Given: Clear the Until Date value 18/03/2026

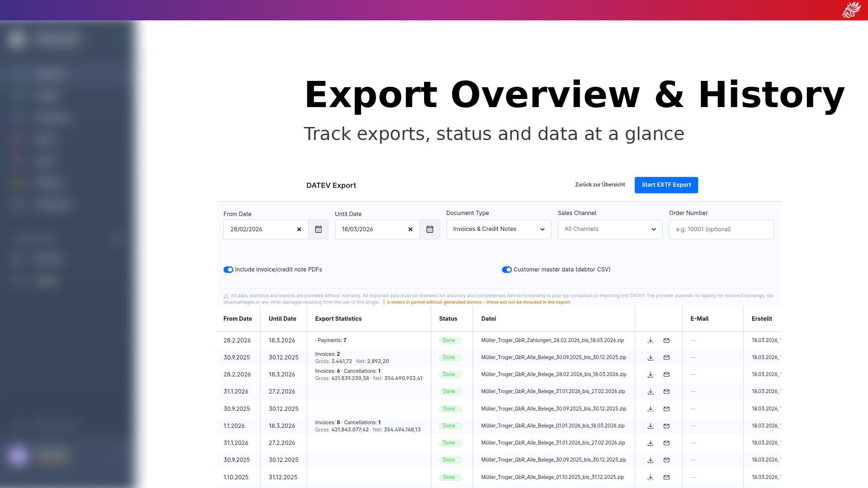Looking at the screenshot, I should [x=410, y=230].
